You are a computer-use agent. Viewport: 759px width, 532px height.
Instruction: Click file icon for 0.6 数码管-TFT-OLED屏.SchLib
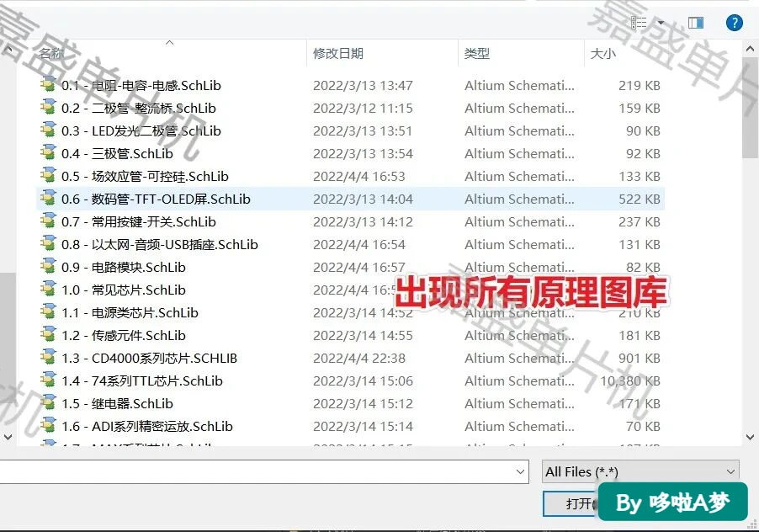click(x=48, y=199)
